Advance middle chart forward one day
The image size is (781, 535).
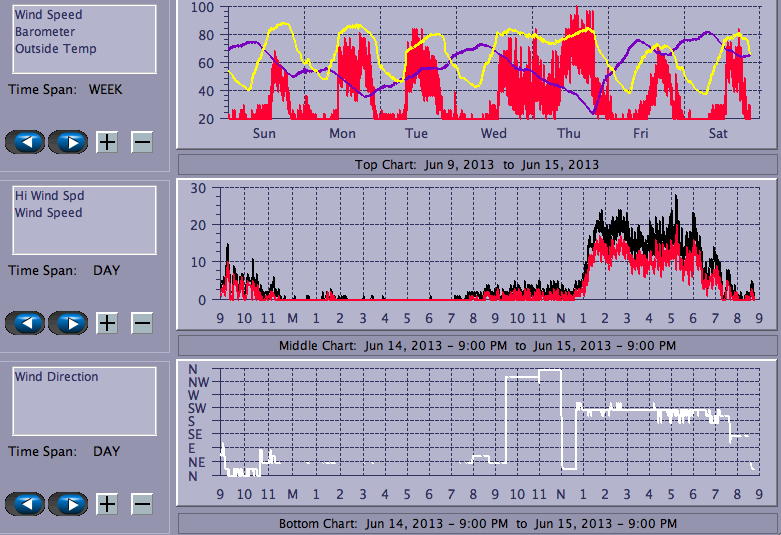click(68, 323)
